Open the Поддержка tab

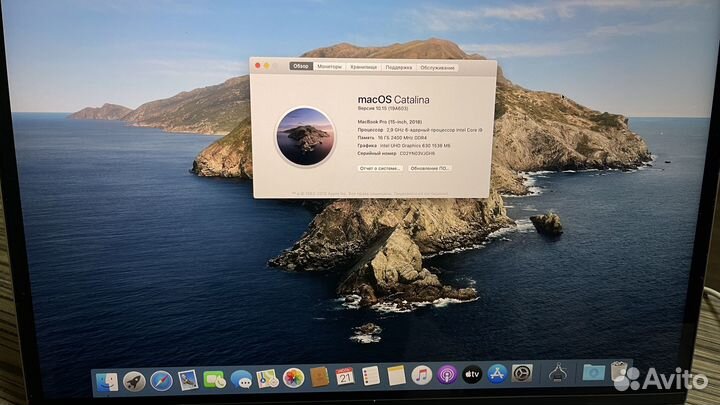pos(399,68)
